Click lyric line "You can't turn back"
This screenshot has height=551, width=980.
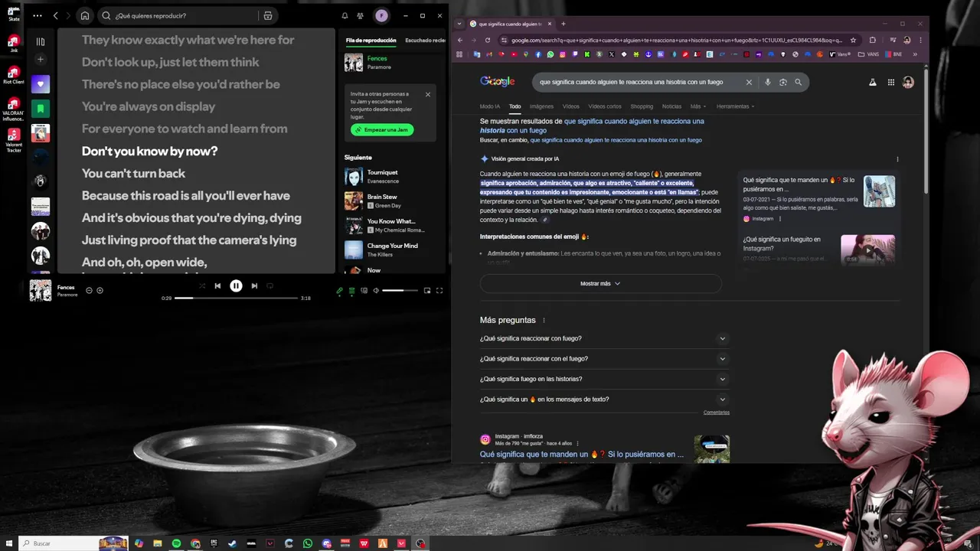click(x=134, y=173)
